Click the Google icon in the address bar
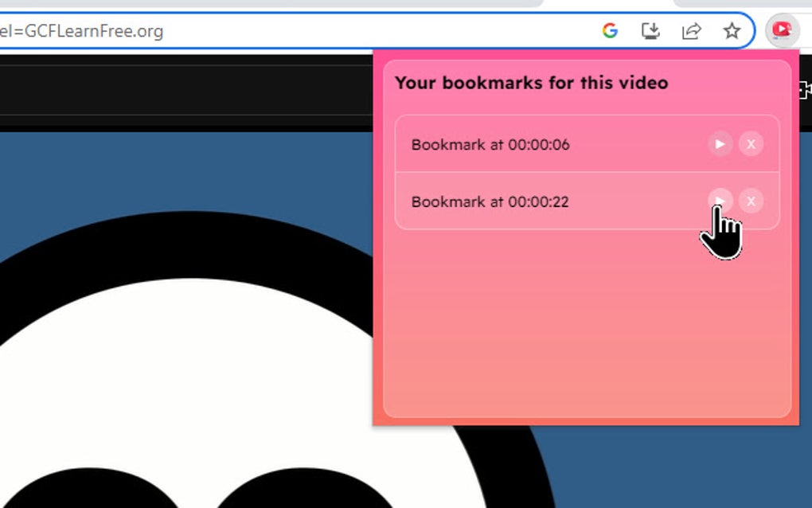This screenshot has height=508, width=812. click(x=611, y=30)
